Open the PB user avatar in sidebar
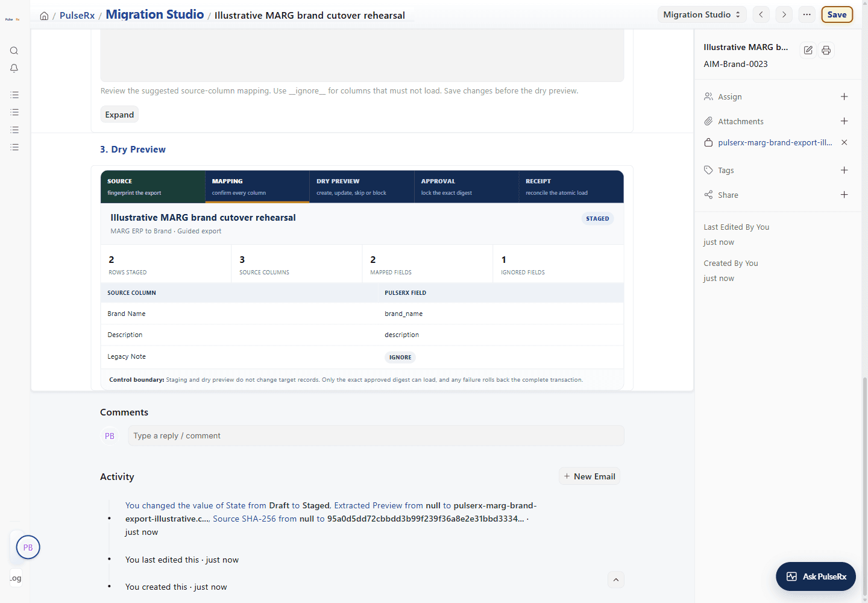This screenshot has height=603, width=868. (28, 548)
